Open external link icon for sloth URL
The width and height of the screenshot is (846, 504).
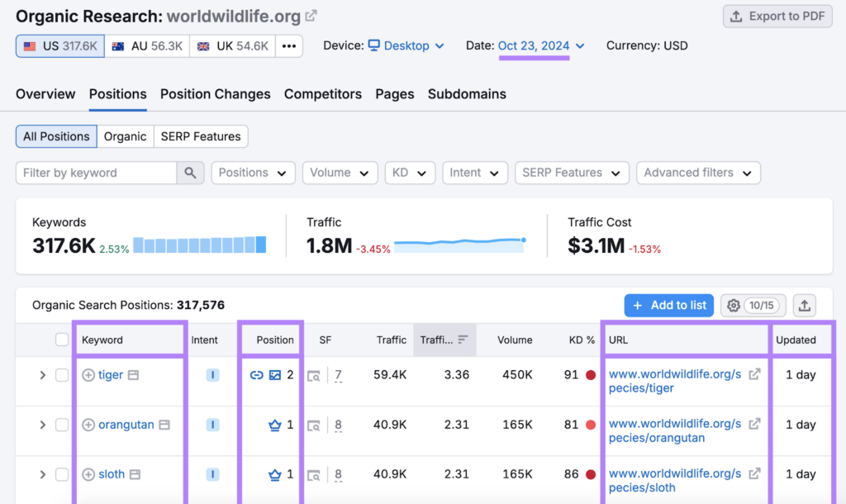753,474
